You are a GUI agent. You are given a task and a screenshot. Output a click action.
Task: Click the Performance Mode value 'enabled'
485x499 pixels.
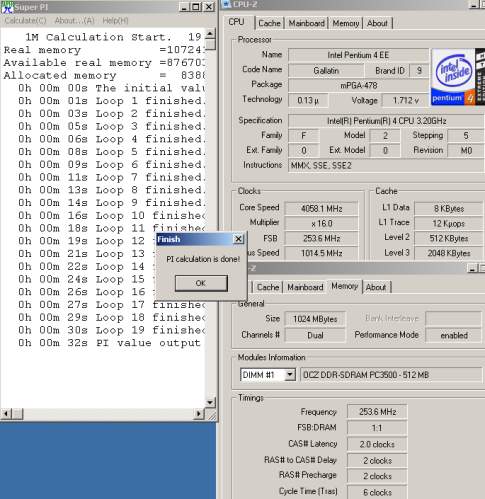click(454, 335)
